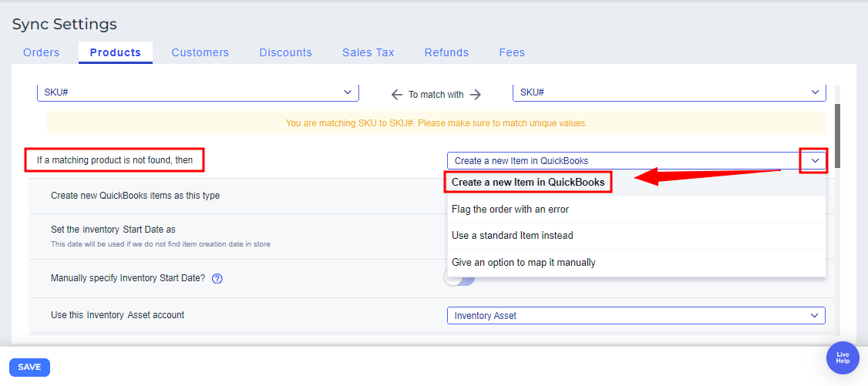Toggle Manually specify Inventory Start Date switch
The image size is (868, 386).
[x=459, y=279]
